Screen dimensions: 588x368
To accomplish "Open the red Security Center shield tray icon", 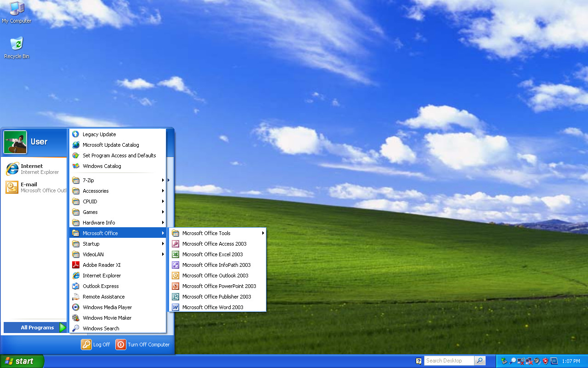I will [x=546, y=361].
